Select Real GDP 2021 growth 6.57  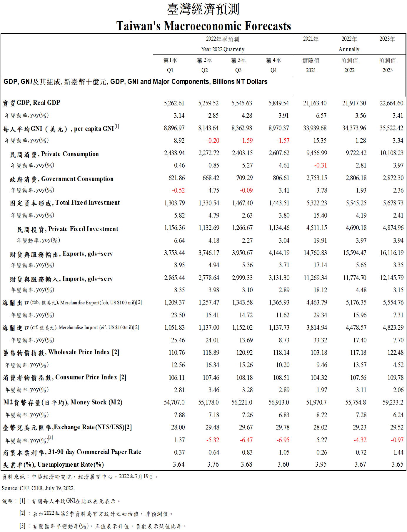pyautogui.click(x=321, y=116)
